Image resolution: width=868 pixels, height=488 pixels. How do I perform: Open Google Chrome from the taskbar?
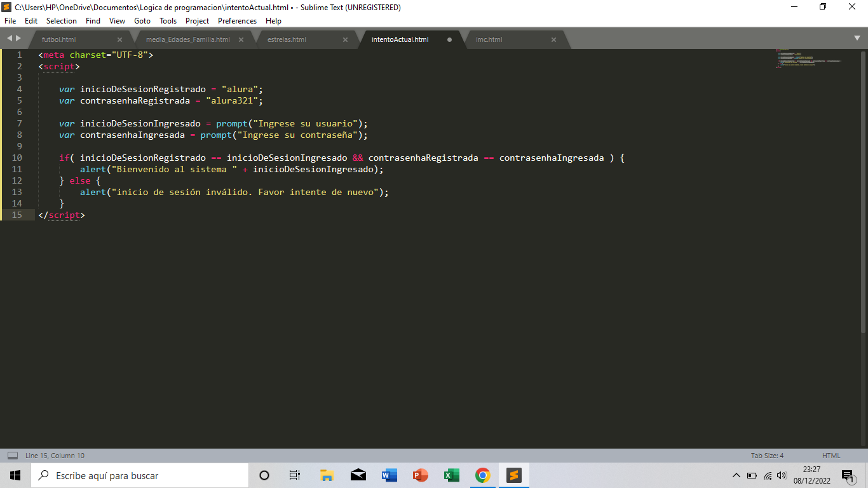(x=483, y=475)
